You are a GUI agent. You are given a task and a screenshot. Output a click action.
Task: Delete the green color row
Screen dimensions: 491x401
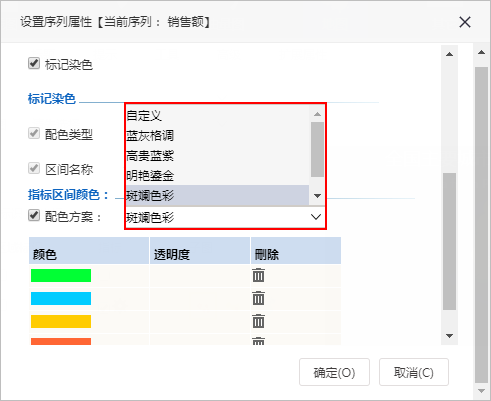click(x=258, y=275)
